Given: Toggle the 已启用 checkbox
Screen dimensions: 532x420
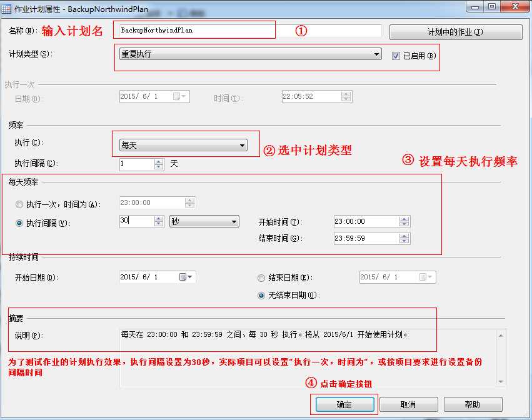Looking at the screenshot, I should 396,56.
